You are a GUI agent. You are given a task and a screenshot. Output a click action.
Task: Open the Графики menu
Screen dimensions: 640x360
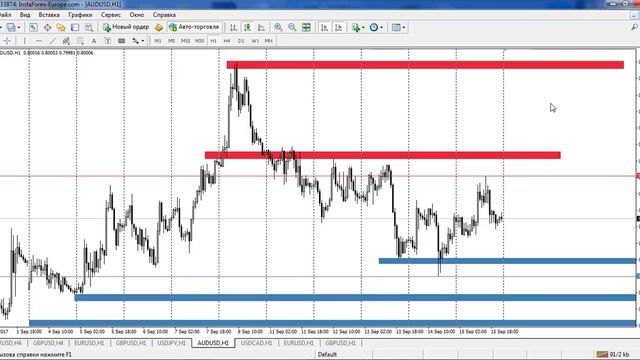click(x=80, y=15)
